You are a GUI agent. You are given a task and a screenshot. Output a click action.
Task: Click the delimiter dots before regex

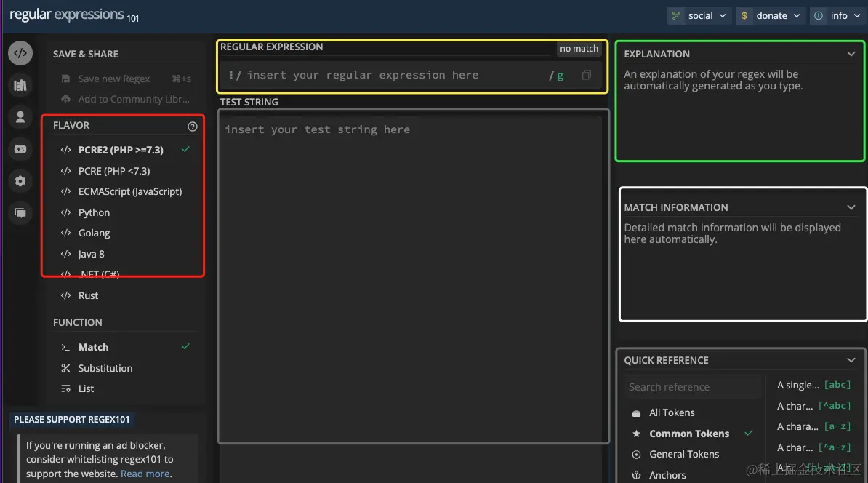point(231,75)
